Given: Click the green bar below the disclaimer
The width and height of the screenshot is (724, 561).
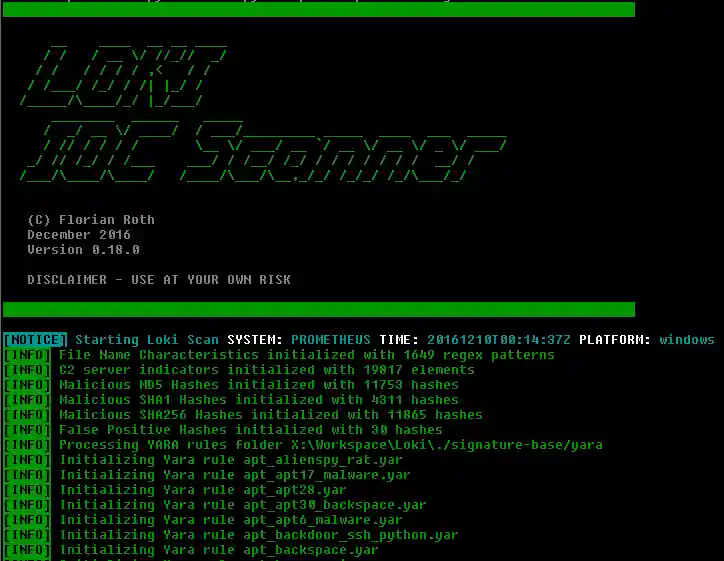Looking at the screenshot, I should click(x=319, y=309).
